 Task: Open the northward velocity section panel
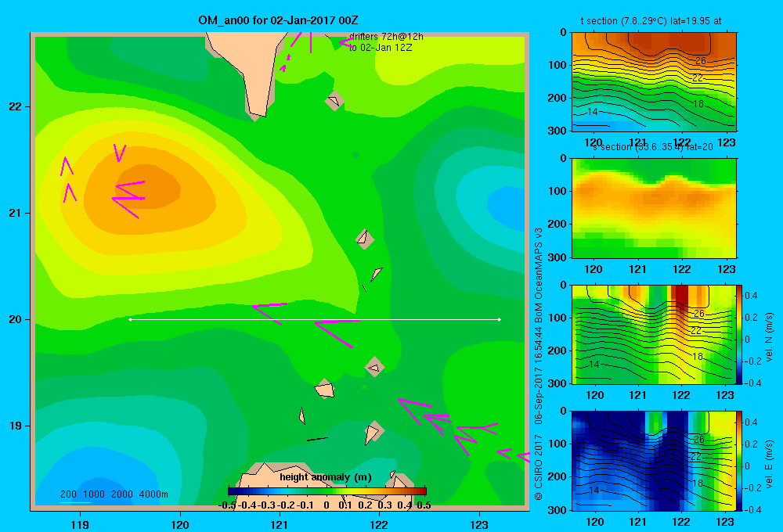pos(654,334)
